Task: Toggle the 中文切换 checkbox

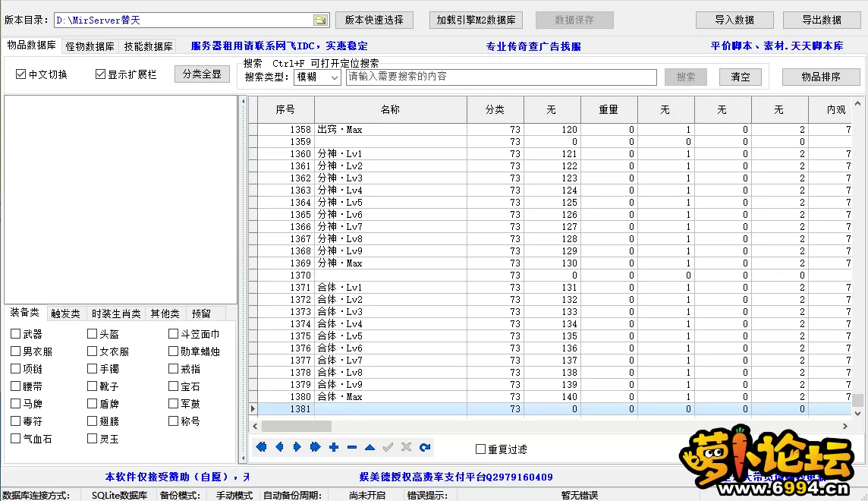Action: 21,74
